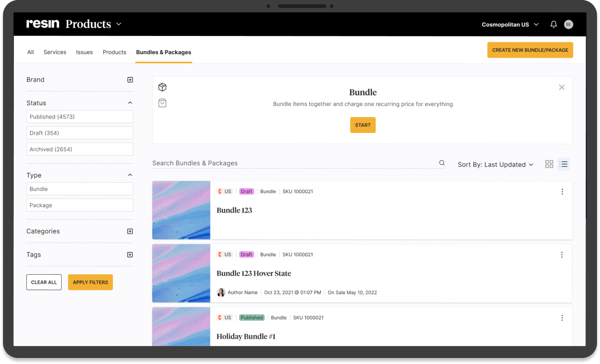Switch to grid view
Viewport: 600px width, 364px height.
(549, 164)
